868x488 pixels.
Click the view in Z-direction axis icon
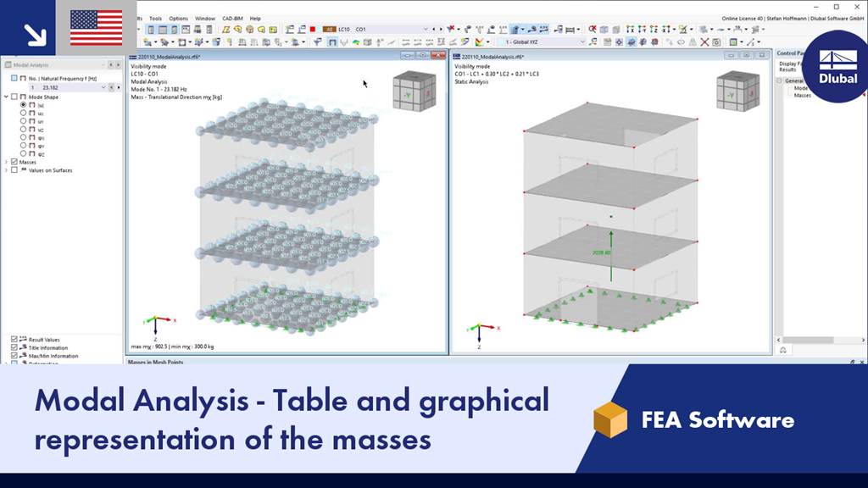pos(654,30)
